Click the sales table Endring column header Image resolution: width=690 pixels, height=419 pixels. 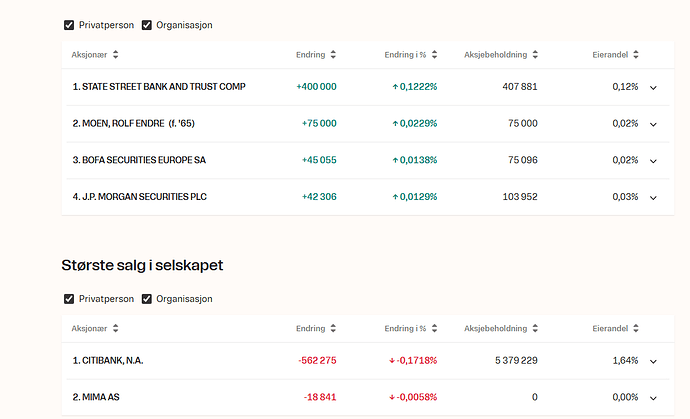tap(311, 328)
